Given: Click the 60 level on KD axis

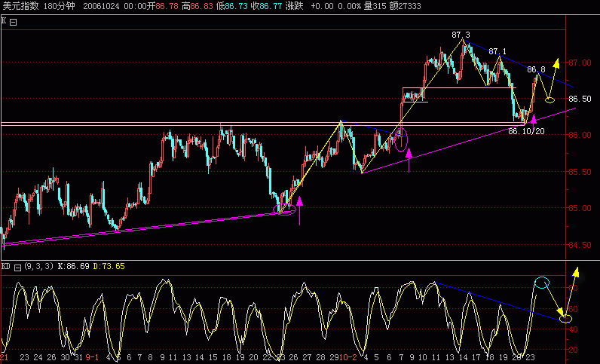Looking at the screenshot, I should 573,309.
